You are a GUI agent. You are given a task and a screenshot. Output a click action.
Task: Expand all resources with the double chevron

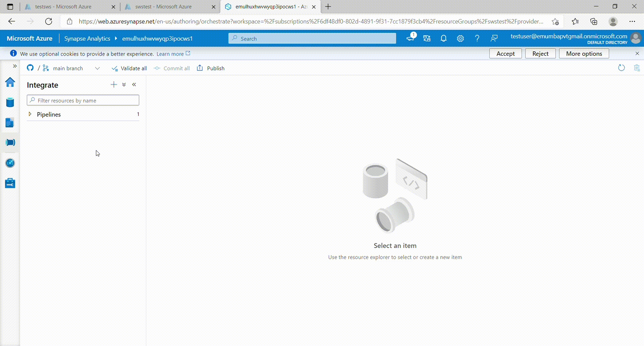124,84
